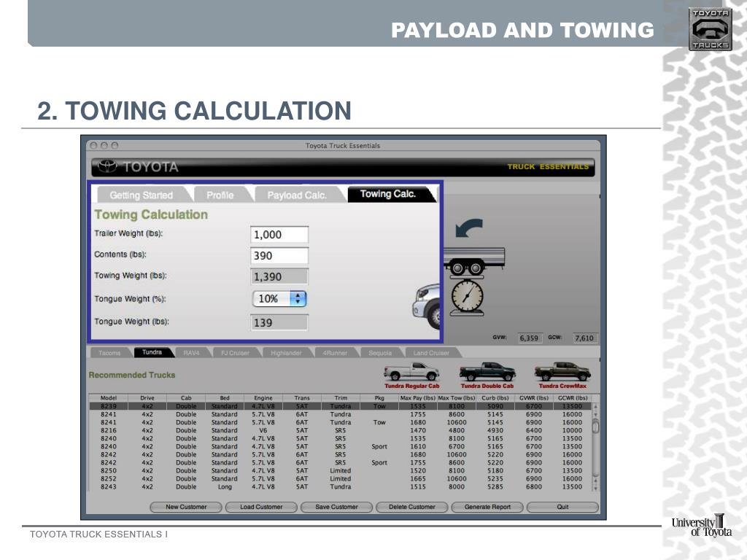Viewport: 747px width, 560px height.
Task: Click the Trans column header
Action: 302,398
